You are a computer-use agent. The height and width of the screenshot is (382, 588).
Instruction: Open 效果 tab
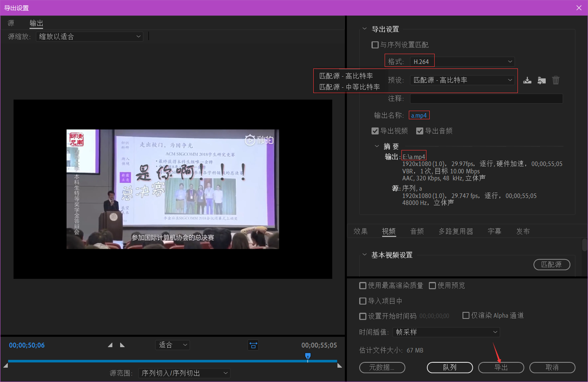(x=360, y=231)
